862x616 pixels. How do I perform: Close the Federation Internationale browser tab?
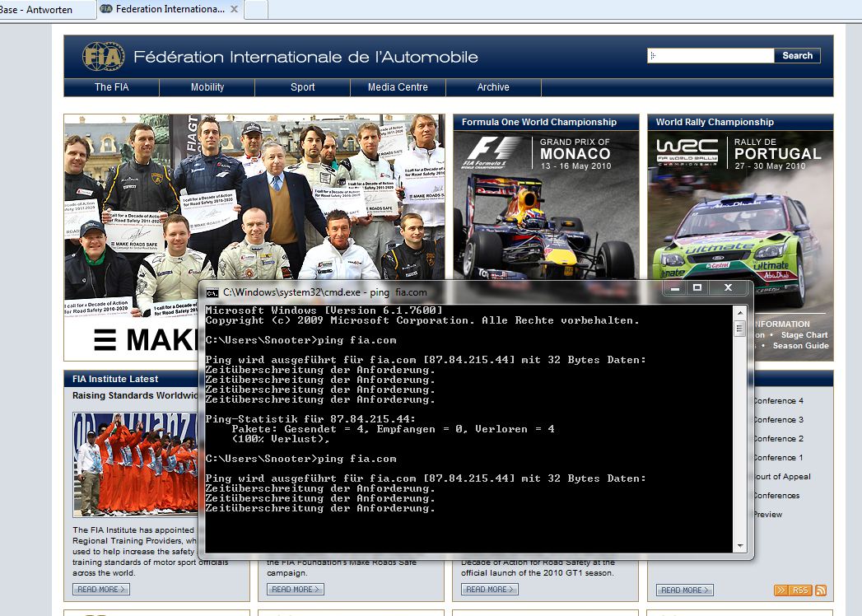coord(234,9)
